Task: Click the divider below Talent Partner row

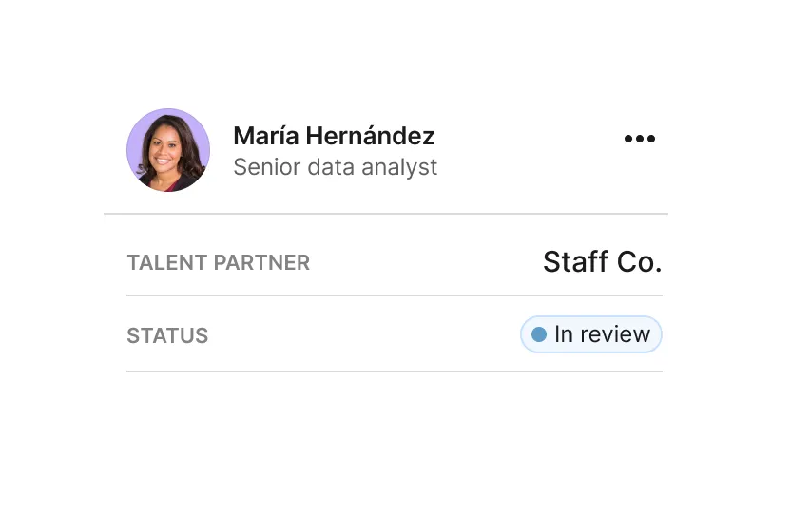Action: 395,295
